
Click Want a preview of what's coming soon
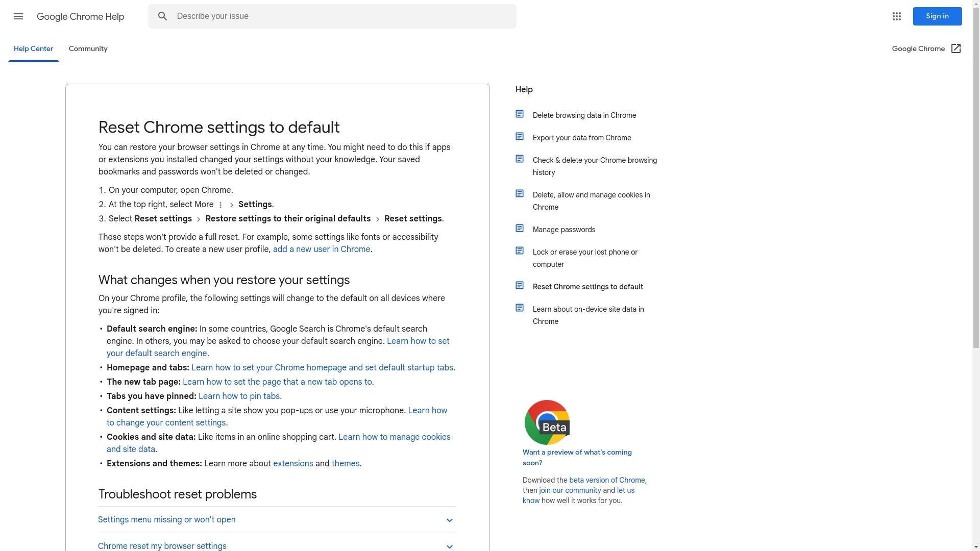pyautogui.click(x=577, y=458)
